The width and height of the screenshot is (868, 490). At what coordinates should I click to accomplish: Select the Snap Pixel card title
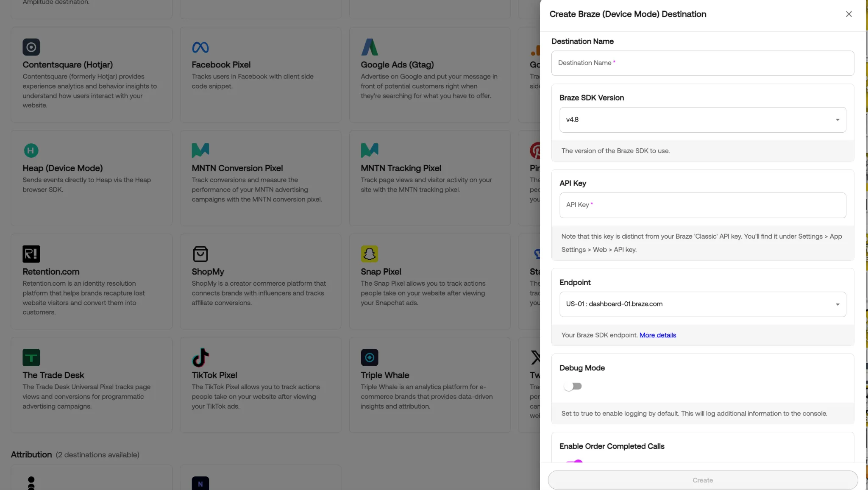381,271
